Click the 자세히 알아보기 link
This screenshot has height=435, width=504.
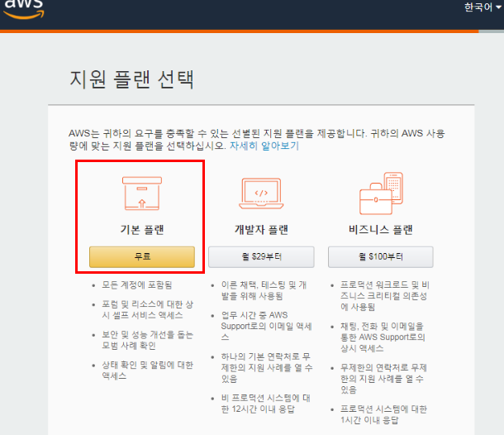tap(264, 146)
